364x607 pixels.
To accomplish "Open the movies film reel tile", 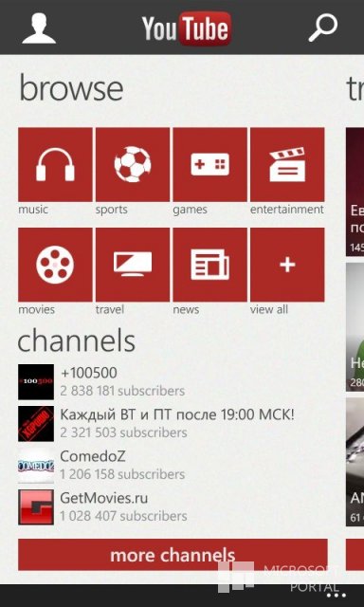I will pyautogui.click(x=55, y=265).
